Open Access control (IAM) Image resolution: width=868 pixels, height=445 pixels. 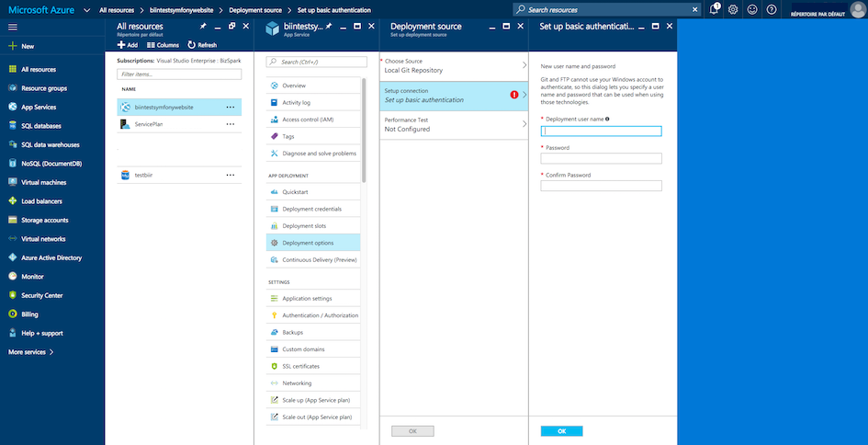[313, 120]
